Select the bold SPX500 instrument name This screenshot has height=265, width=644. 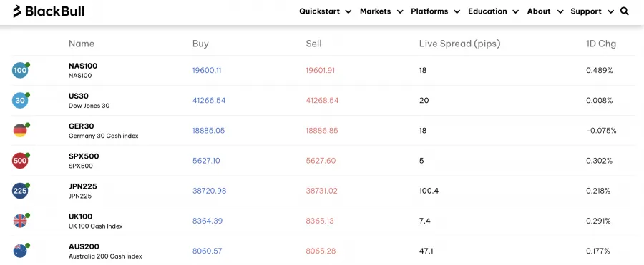click(x=84, y=156)
